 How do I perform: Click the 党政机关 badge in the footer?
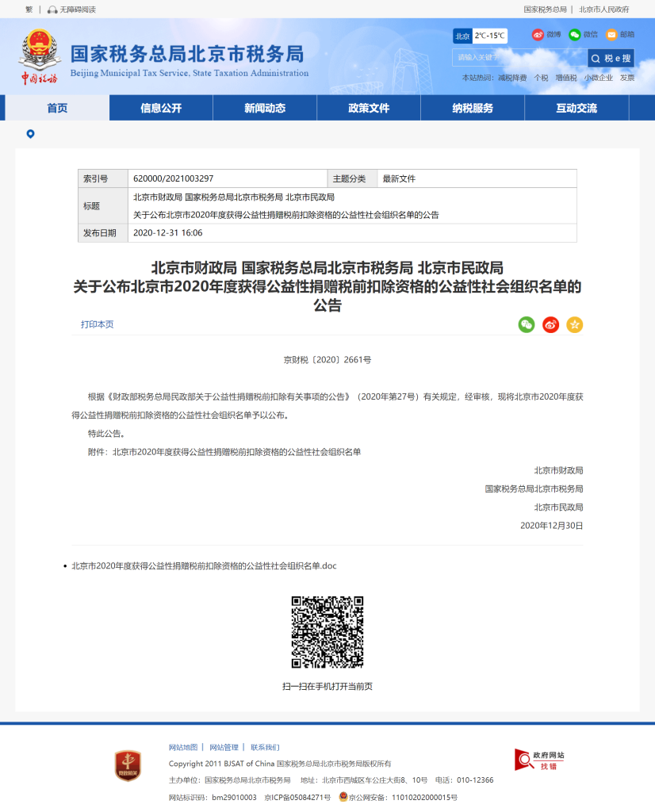pos(128,765)
